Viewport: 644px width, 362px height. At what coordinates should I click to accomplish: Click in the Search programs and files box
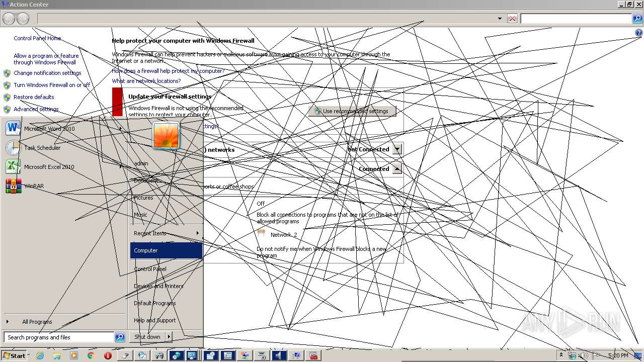pyautogui.click(x=59, y=337)
